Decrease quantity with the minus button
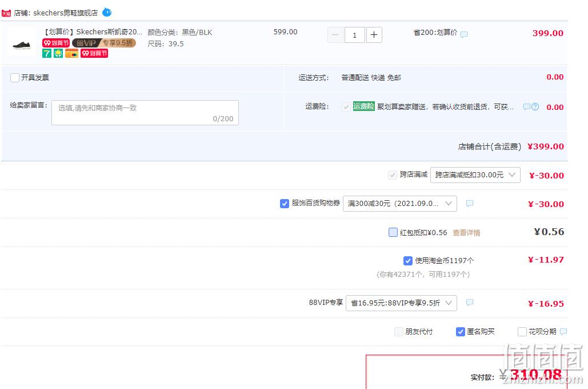588x389 pixels. [335, 35]
